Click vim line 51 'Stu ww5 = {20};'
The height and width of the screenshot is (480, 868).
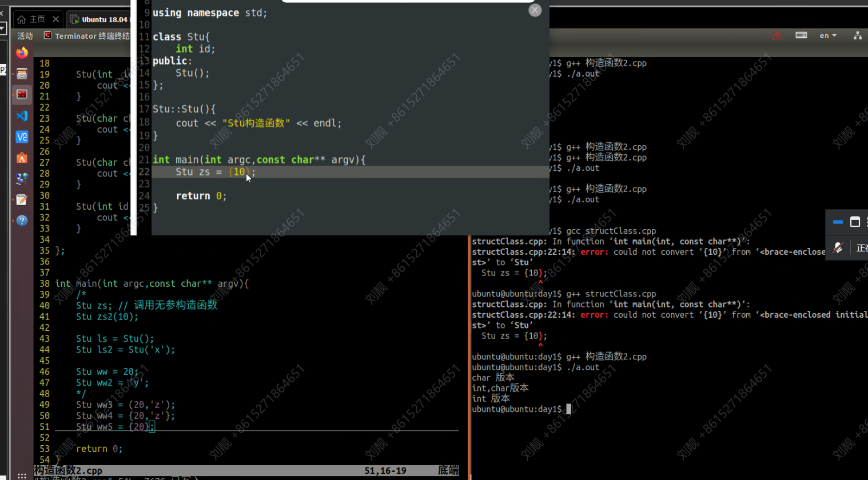click(116, 426)
